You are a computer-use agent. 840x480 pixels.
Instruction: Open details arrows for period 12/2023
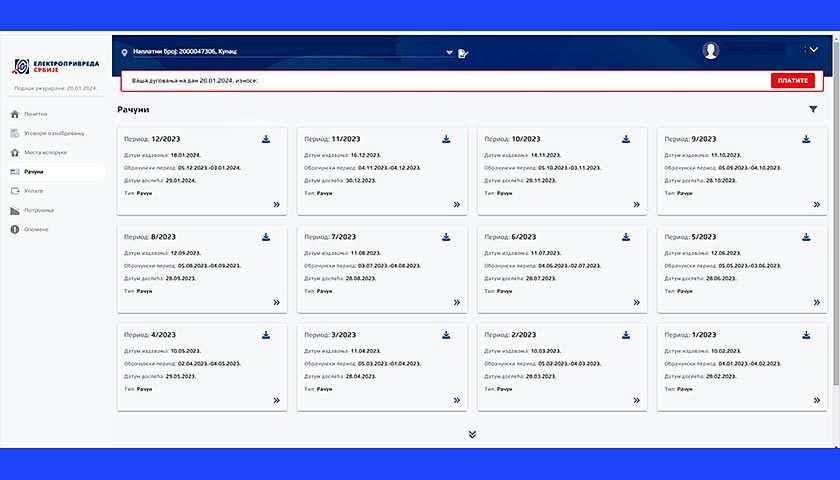276,205
